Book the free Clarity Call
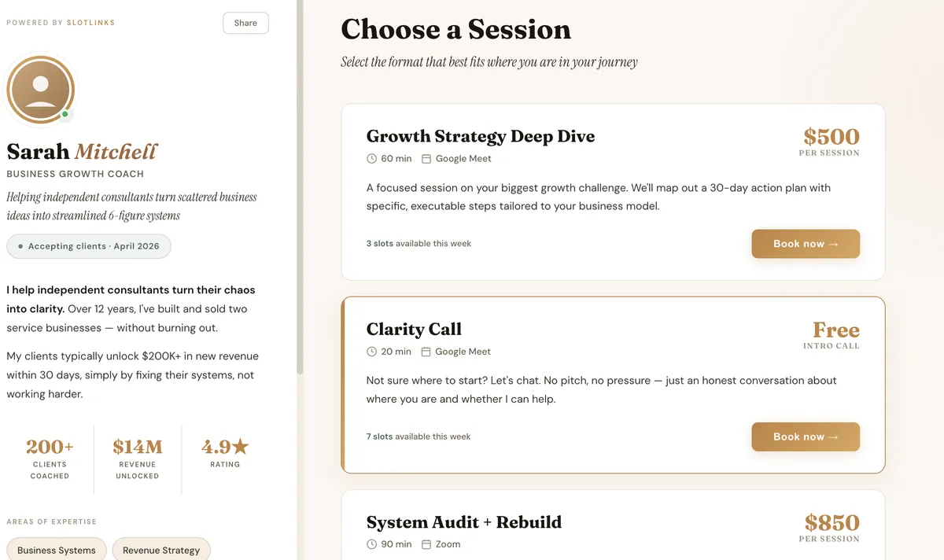Screen dimensions: 944x560 (x=806, y=437)
